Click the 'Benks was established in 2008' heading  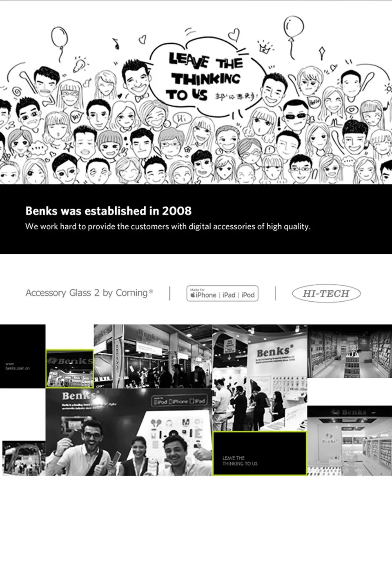[108, 211]
